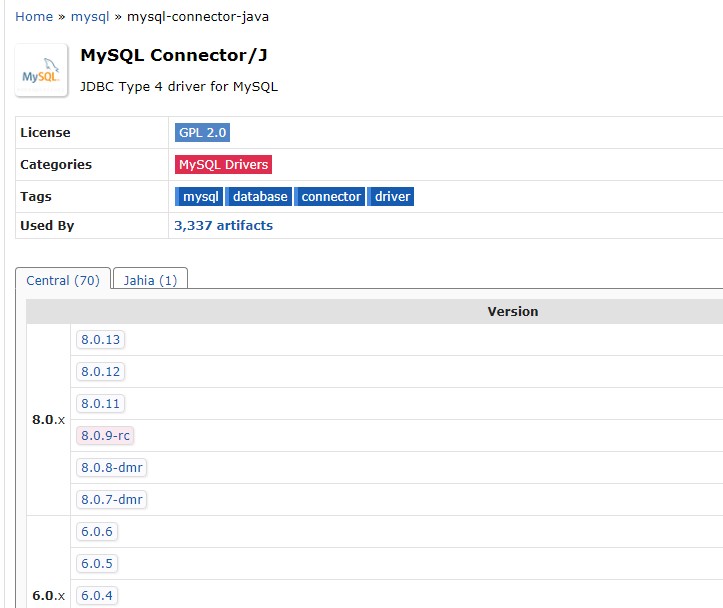Screen dimensions: 723x608
Task: Click the MySQL Connector/J heading
Action: tap(174, 55)
